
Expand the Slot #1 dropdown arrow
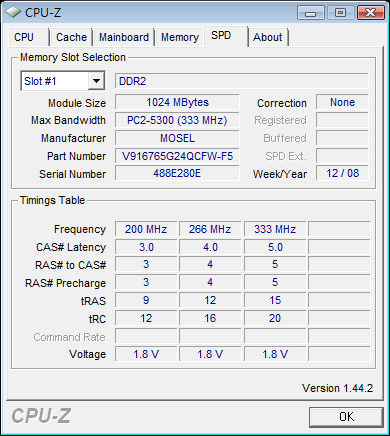96,81
